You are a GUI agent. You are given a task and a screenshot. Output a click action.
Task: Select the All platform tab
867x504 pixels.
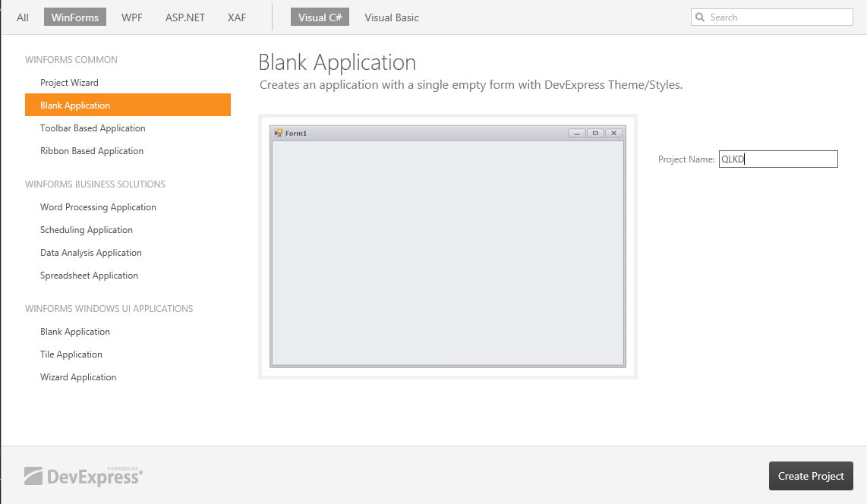pos(23,17)
